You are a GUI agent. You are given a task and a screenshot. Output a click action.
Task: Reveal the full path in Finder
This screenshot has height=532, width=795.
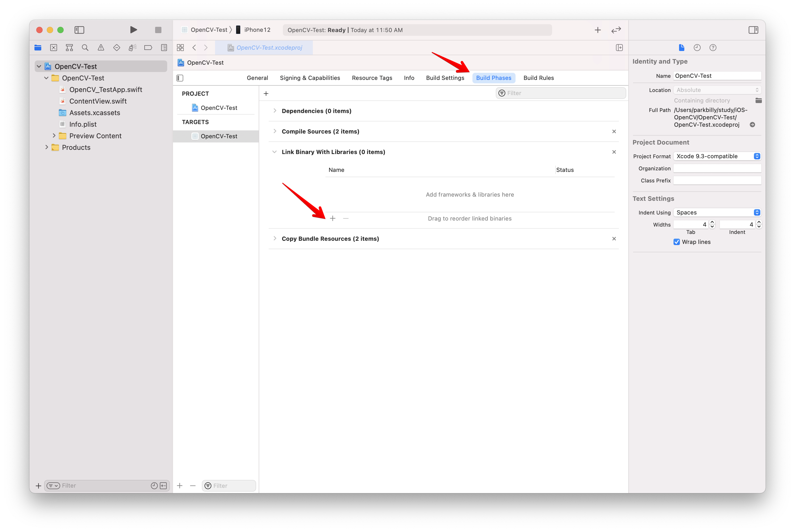pyautogui.click(x=752, y=125)
